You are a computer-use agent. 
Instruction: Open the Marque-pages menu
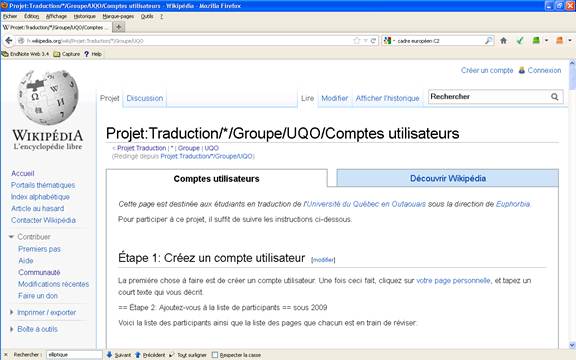[118, 17]
